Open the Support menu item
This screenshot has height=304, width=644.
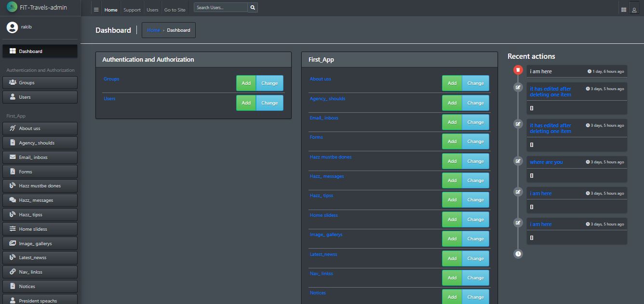pos(132,10)
